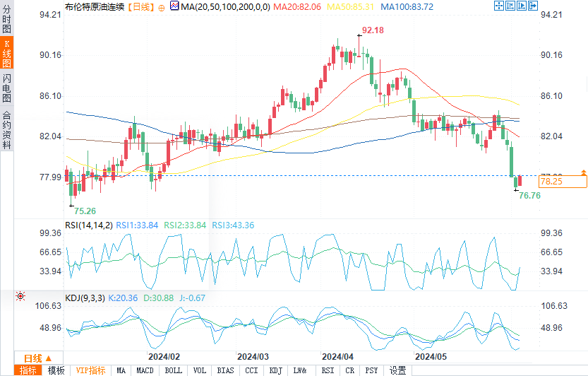
Task: Select the 指标 bottom tab
Action: pos(28,370)
